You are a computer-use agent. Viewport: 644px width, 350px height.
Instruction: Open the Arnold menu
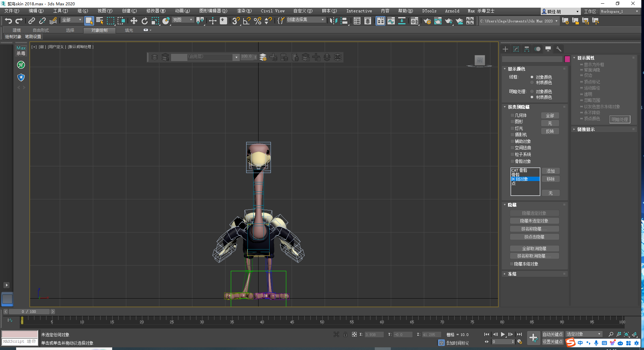coord(452,11)
